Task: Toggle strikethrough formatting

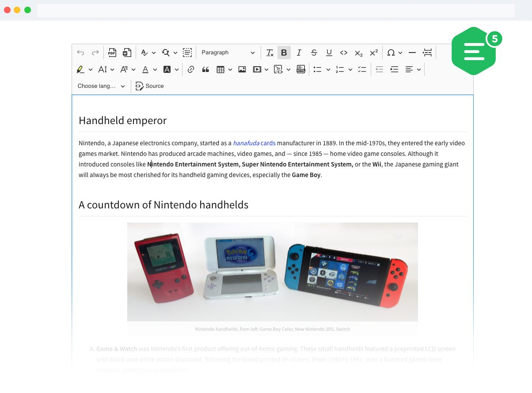Action: (314, 53)
